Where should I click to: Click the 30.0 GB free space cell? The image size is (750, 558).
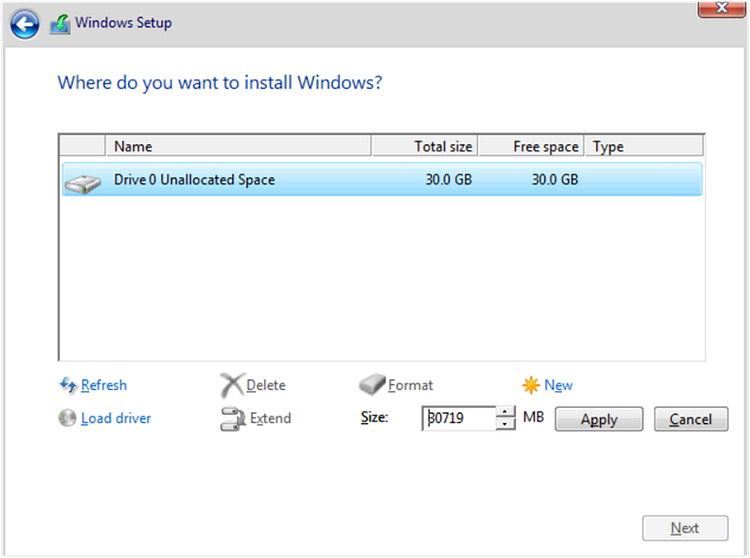pyautogui.click(x=555, y=179)
